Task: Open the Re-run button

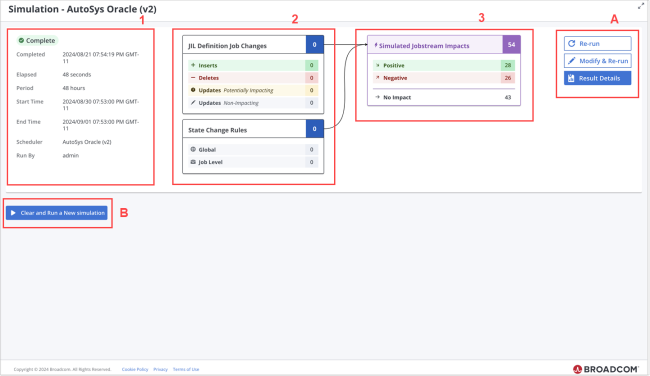Action: (598, 44)
